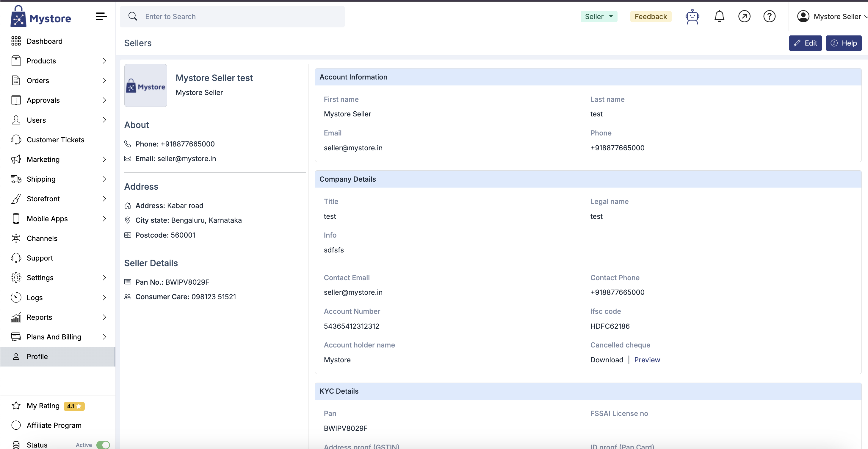Click the Users person icon
Screen dimensions: 868x449
pos(16,120)
